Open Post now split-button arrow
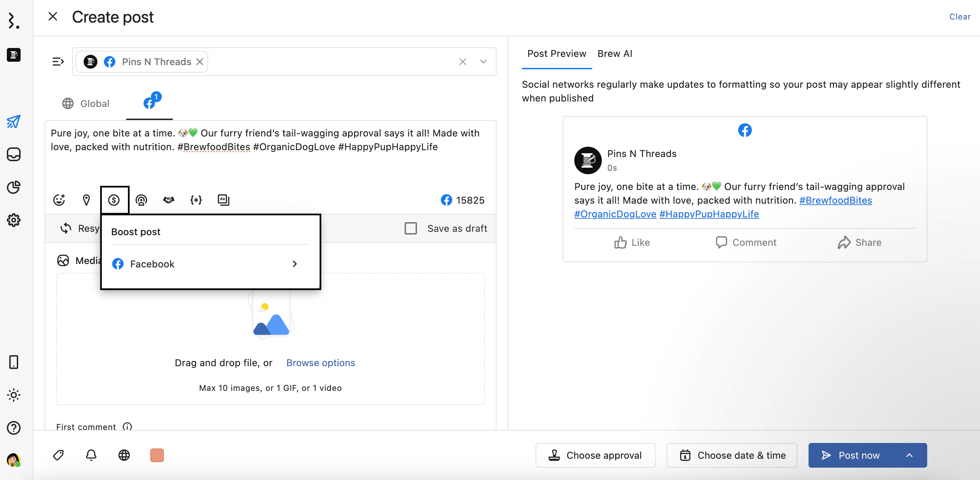This screenshot has height=480, width=980. tap(909, 455)
